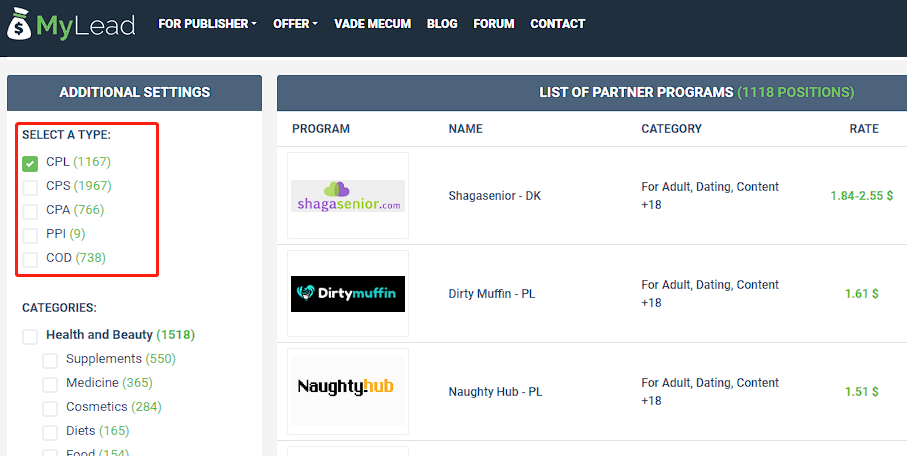Check the Health and Beauty category

coord(30,337)
